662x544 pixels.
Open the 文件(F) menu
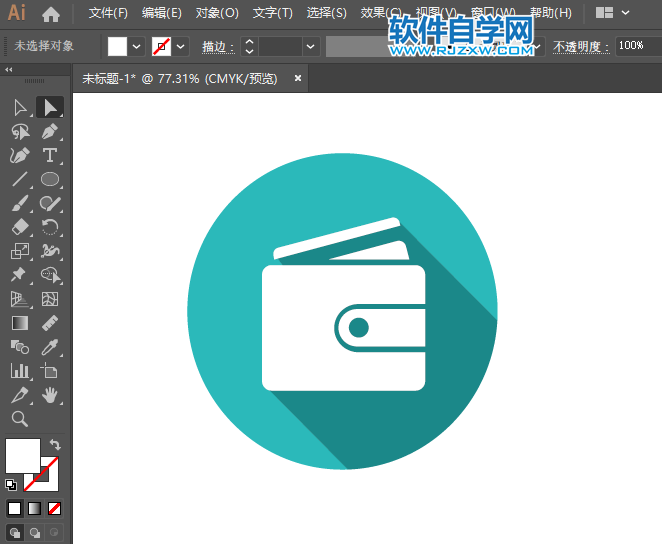108,13
